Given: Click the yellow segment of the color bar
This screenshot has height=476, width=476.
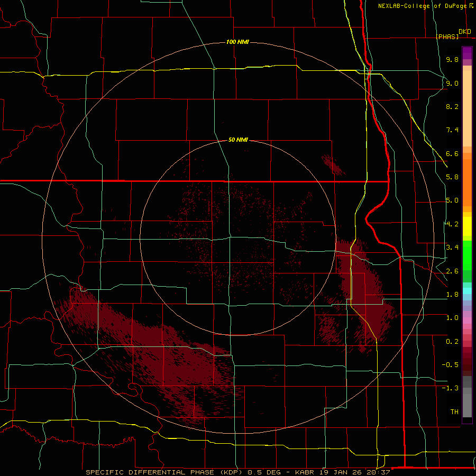Looking at the screenshot, I should click(467, 226).
